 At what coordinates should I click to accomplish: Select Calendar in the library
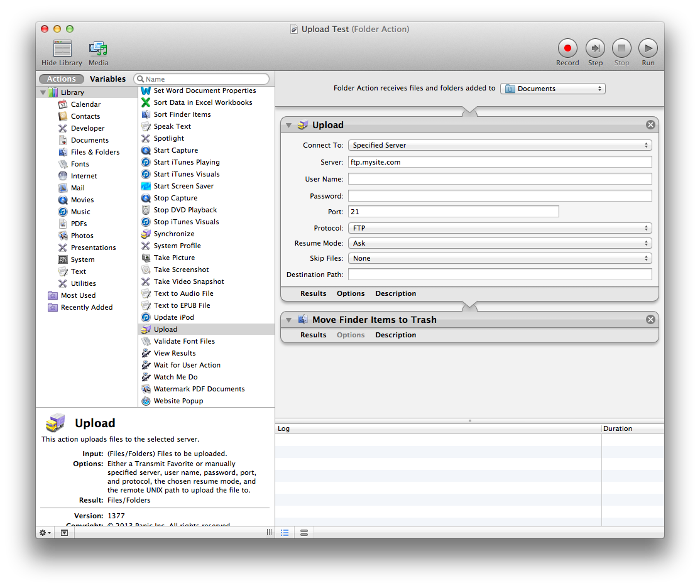click(x=85, y=104)
